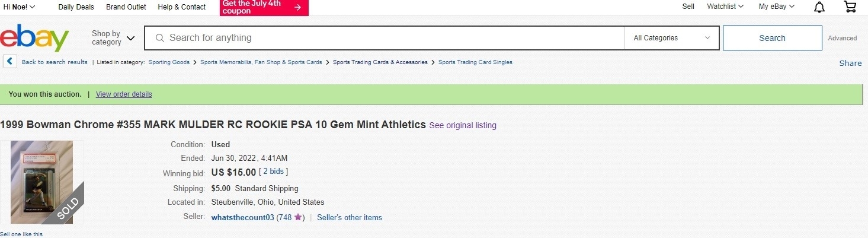Viewport: 868px width, 238px height.
Task: Open the notifications bell icon
Action: [819, 7]
